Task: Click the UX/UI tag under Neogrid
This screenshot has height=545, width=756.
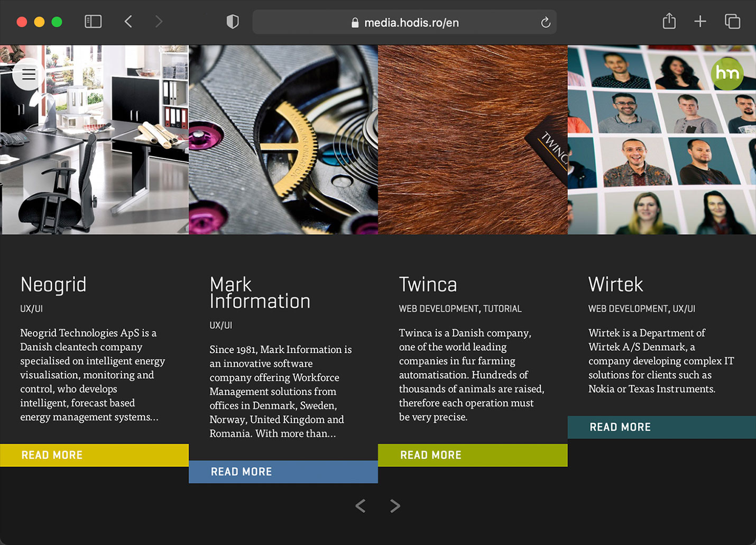Action: pyautogui.click(x=31, y=308)
